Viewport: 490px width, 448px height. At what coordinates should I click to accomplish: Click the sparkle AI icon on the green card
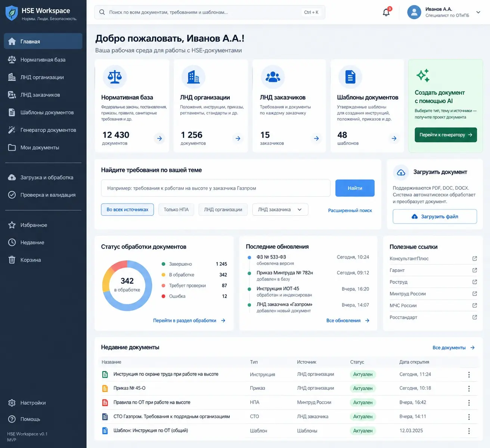point(423,75)
